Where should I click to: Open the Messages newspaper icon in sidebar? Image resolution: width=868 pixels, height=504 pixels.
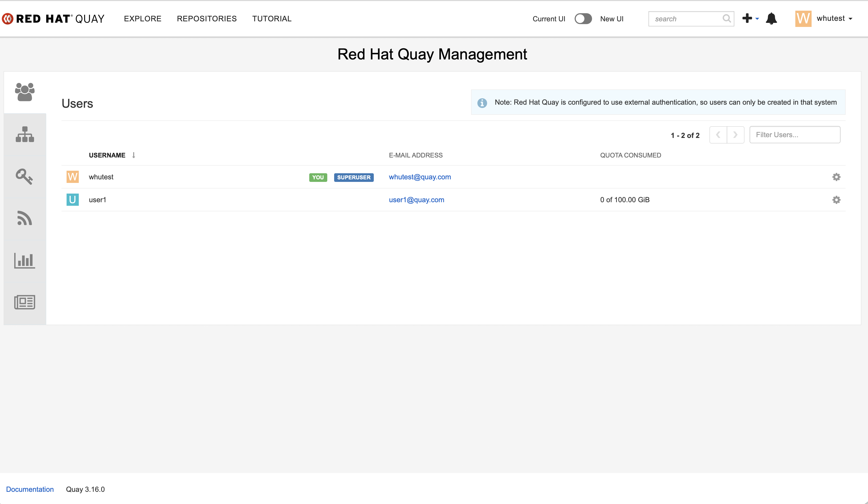(24, 302)
